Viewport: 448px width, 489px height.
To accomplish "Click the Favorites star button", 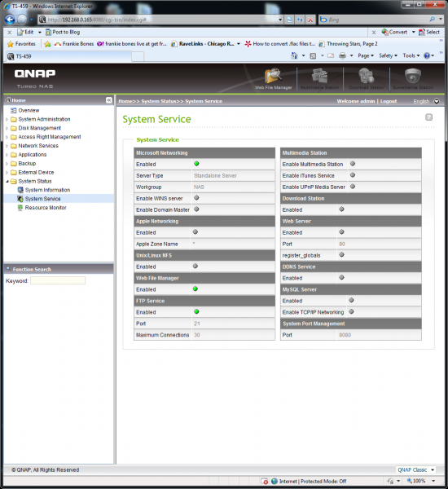I will 21,44.
